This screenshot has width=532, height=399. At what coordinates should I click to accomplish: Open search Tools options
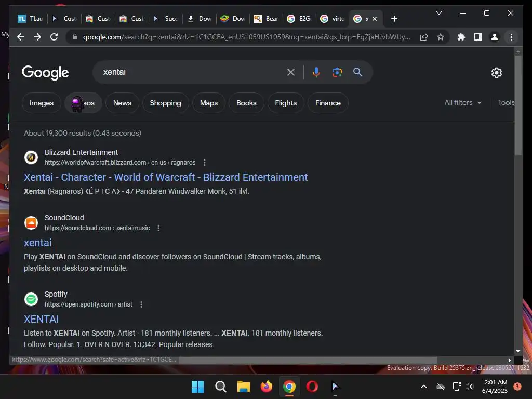[x=506, y=102]
